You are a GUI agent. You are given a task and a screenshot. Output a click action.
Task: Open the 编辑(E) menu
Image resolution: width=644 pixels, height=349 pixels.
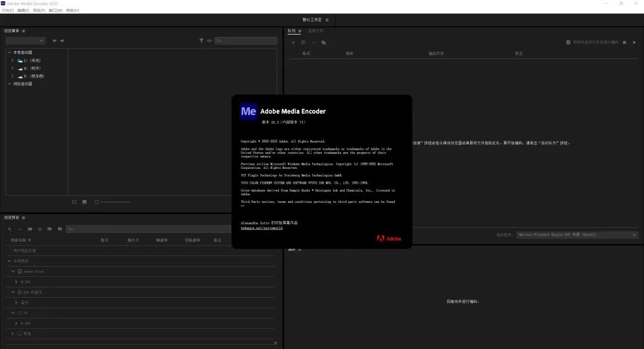(23, 10)
